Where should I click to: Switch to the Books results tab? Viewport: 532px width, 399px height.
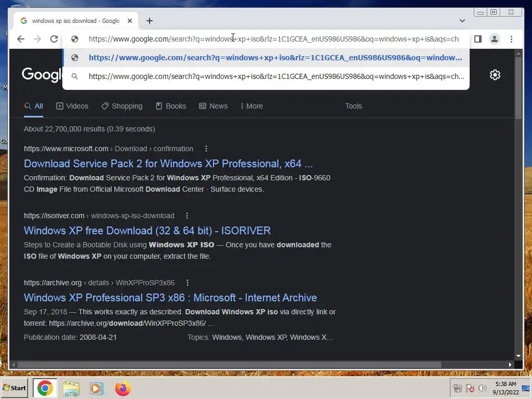pyautogui.click(x=171, y=106)
